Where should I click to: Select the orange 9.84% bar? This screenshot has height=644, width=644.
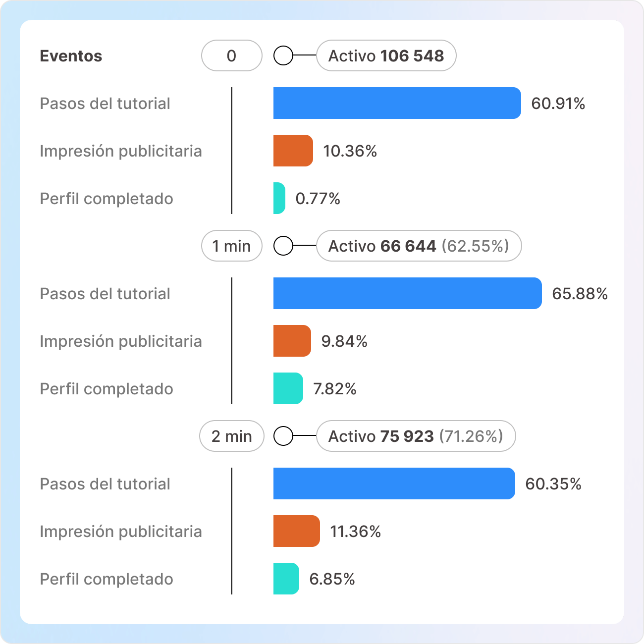pyautogui.click(x=292, y=341)
